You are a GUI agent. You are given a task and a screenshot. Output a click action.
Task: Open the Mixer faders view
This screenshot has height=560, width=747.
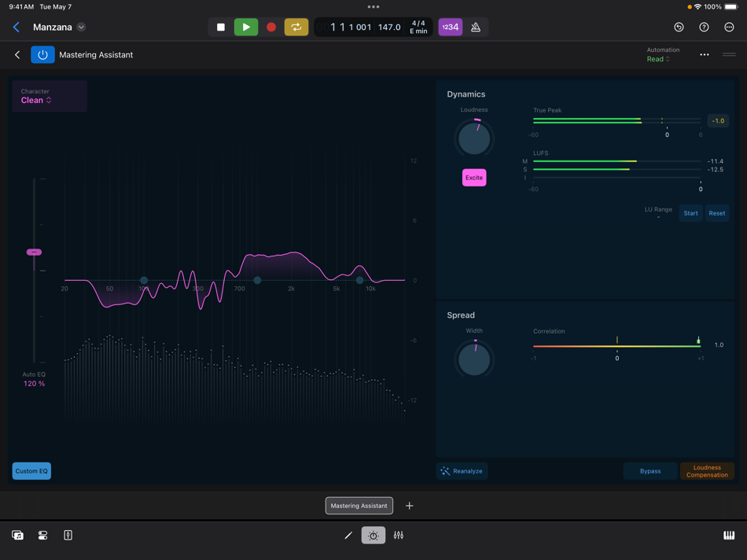pos(398,535)
